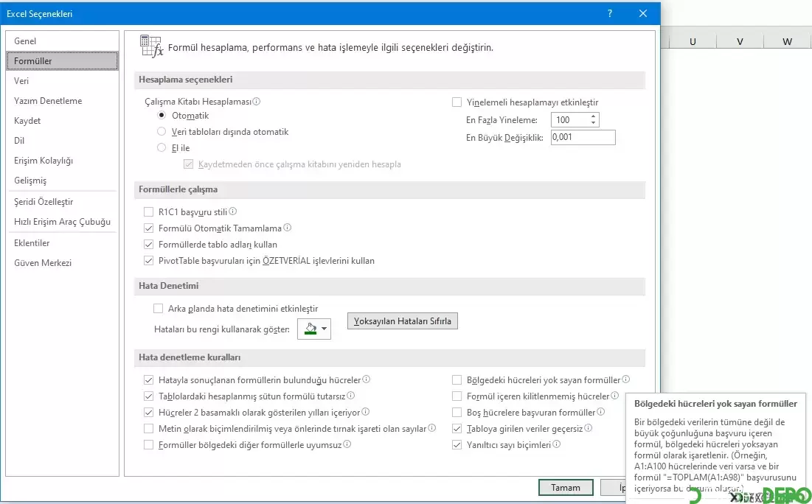Image resolution: width=812 pixels, height=504 pixels.
Task: Open the Veri options category
Action: [x=62, y=81]
